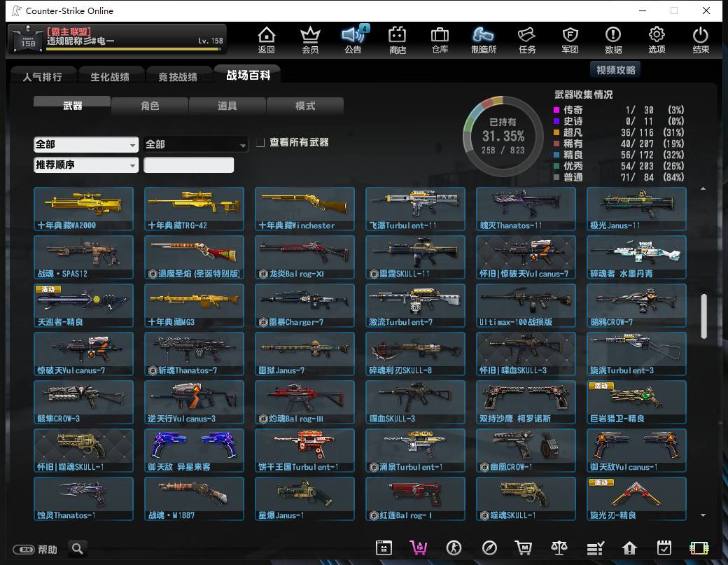The image size is (728, 565).
Task: Open 公告 announcements speaker icon
Action: (353, 40)
